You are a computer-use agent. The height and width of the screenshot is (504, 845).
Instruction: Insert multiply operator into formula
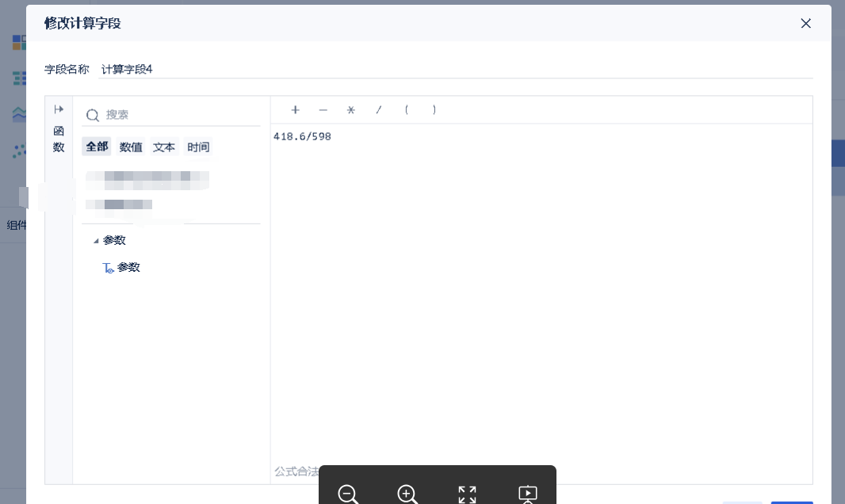351,110
